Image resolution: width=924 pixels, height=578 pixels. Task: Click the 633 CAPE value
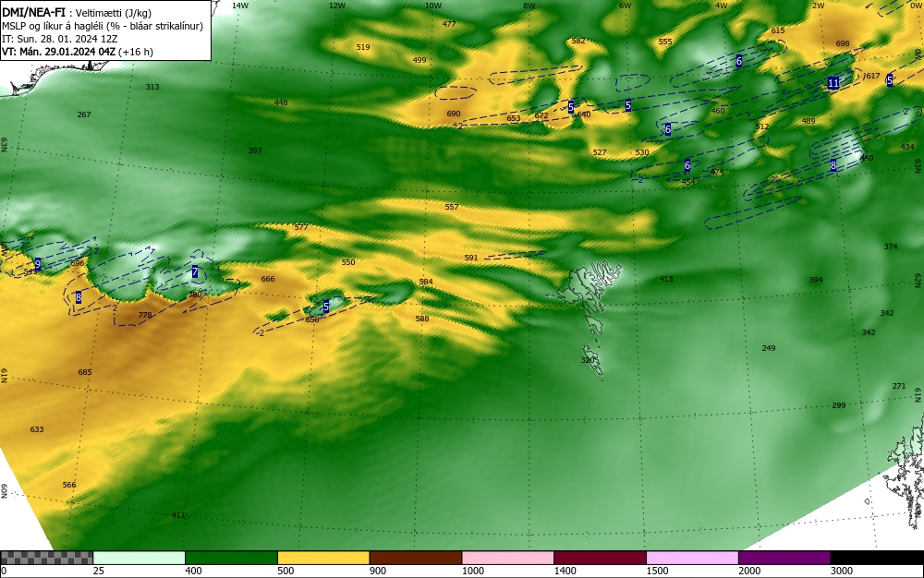point(37,429)
